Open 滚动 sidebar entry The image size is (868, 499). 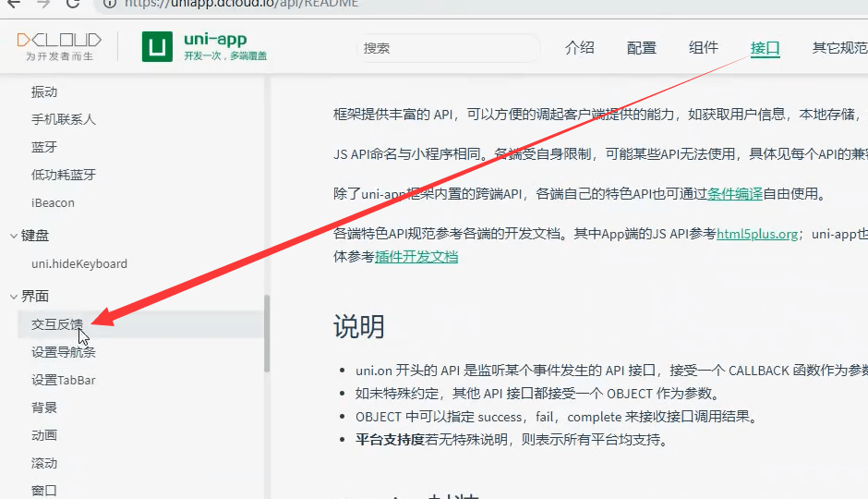(x=44, y=463)
